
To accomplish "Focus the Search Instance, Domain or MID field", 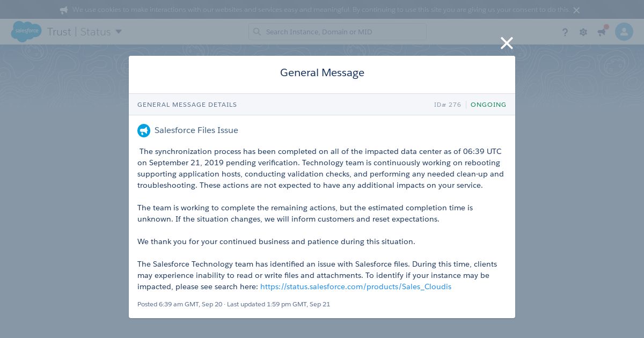I will (338, 32).
